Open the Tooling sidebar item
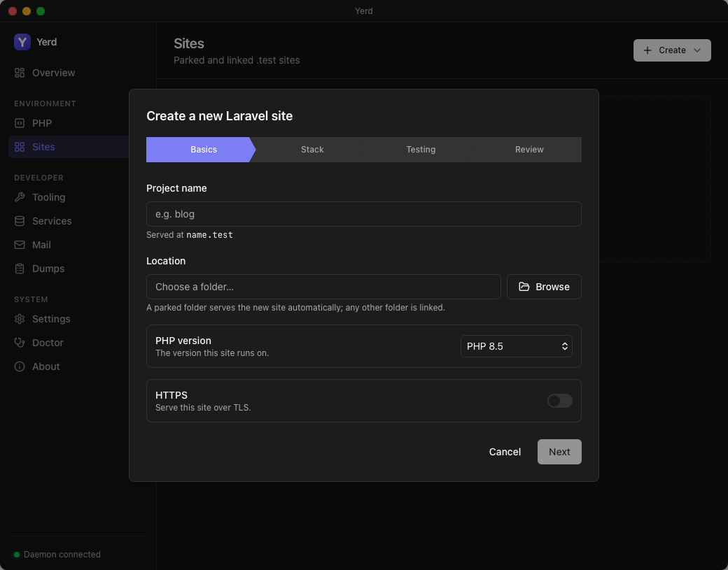The height and width of the screenshot is (570, 728). 78,197
